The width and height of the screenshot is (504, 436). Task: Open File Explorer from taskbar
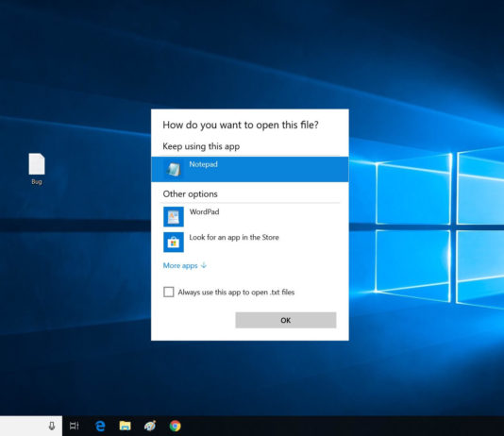125,426
